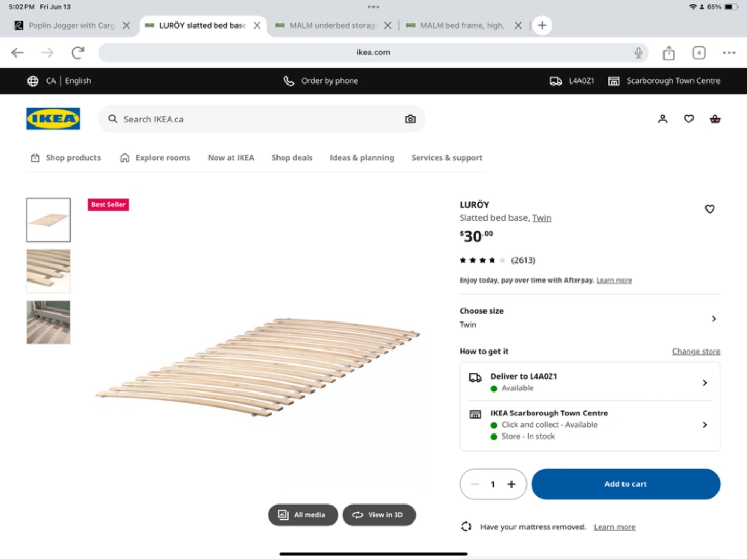Expand IKEA Scarborough Town Centre availability
The height and width of the screenshot is (560, 747).
click(x=589, y=425)
